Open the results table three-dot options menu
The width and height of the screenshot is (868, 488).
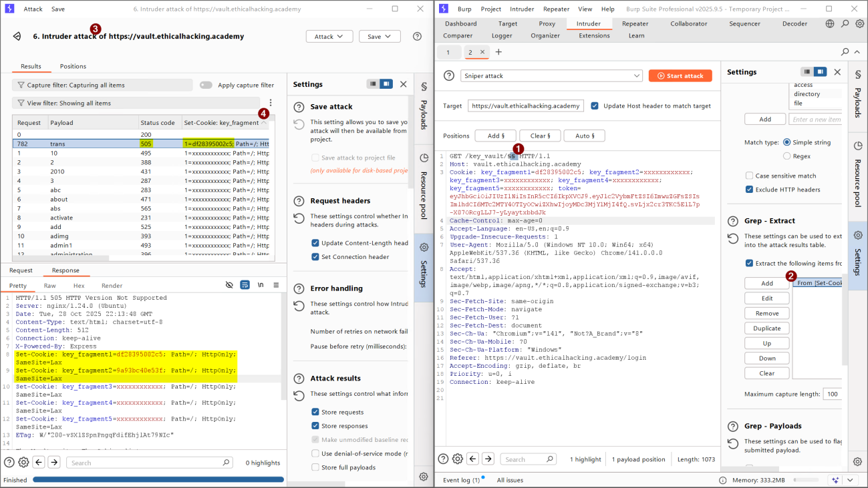(x=271, y=103)
